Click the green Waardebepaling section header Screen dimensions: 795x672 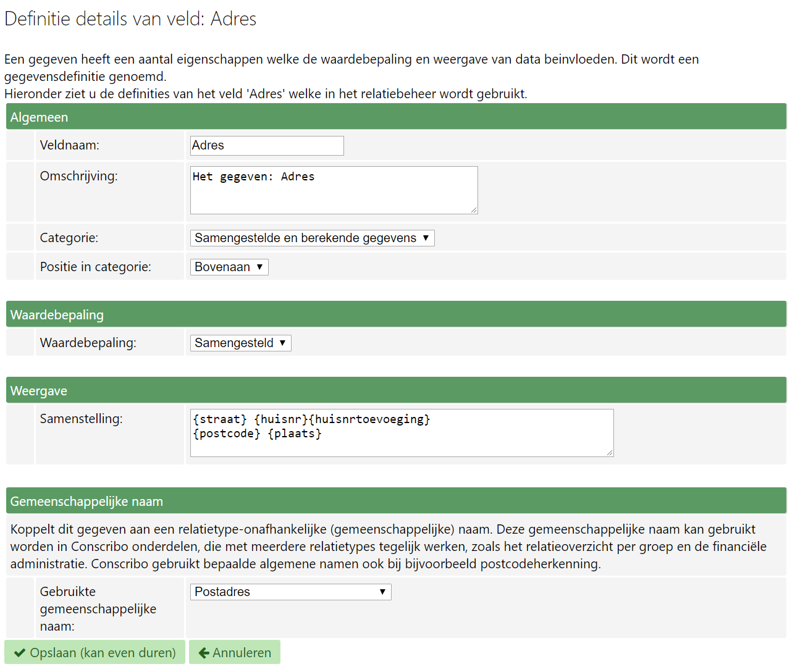click(x=396, y=314)
